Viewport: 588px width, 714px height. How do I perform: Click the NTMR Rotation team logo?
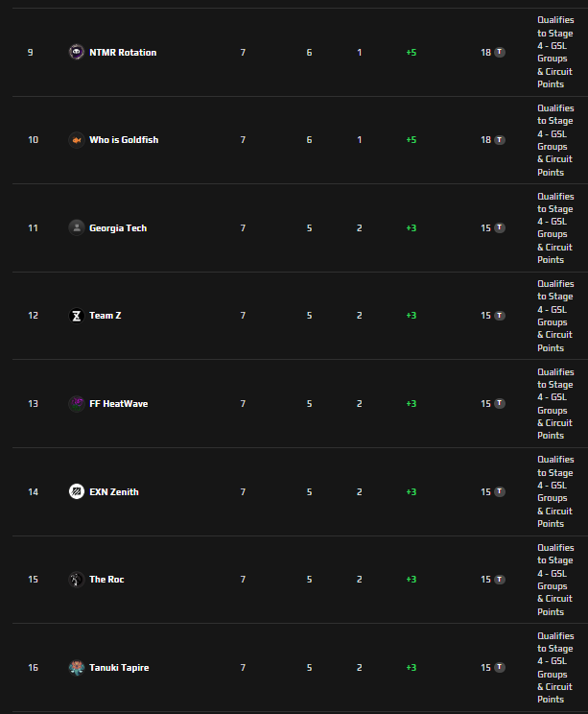tap(77, 53)
